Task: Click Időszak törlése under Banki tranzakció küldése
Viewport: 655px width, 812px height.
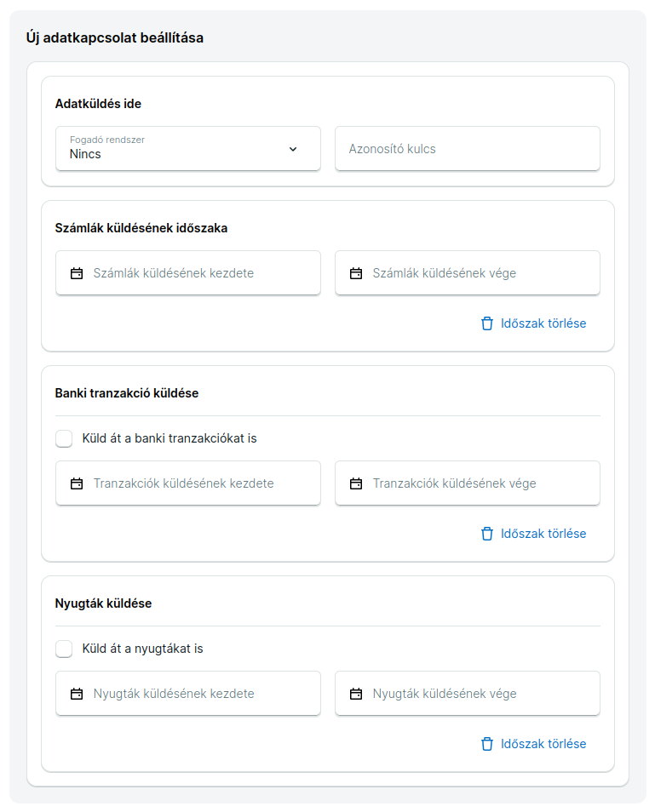Action: tap(543, 534)
